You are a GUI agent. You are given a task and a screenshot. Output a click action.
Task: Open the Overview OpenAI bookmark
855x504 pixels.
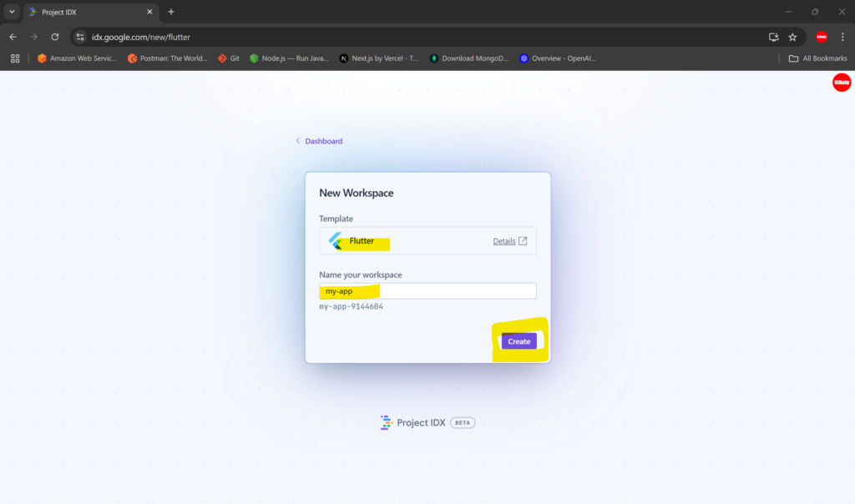click(558, 58)
